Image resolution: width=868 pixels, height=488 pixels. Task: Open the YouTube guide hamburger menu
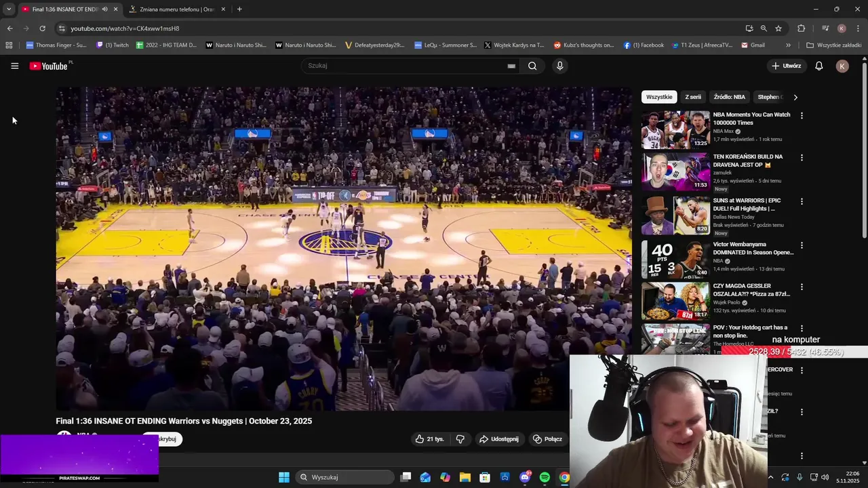pyautogui.click(x=14, y=66)
